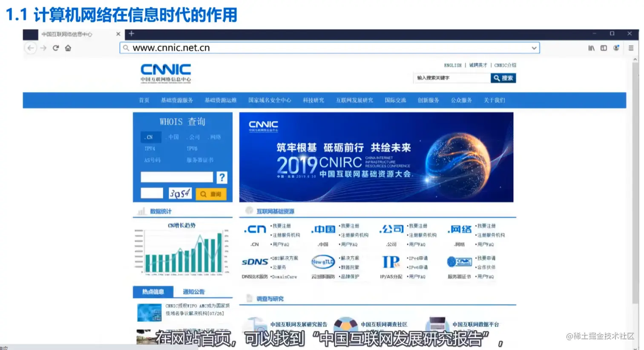Choose the IPV4 option in WHOIS query
The width and height of the screenshot is (644, 350).
[x=149, y=149]
